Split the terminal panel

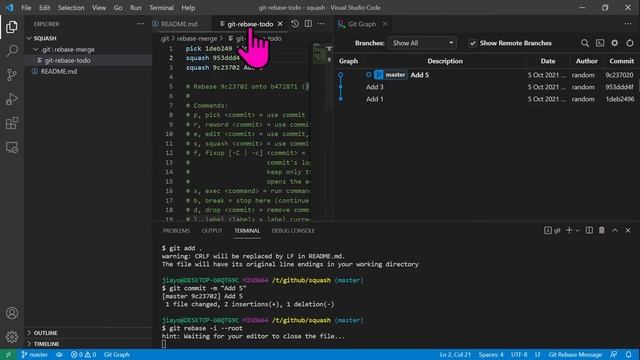[589, 230]
